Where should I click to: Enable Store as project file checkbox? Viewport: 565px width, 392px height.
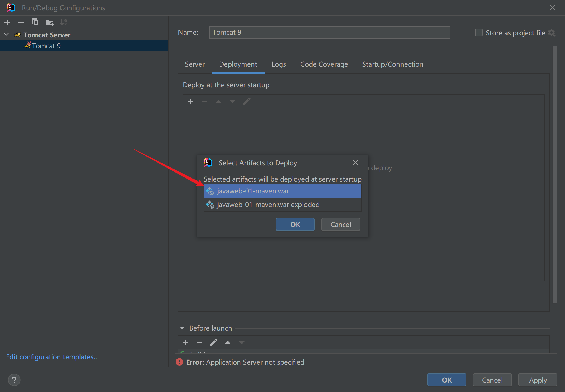point(479,33)
